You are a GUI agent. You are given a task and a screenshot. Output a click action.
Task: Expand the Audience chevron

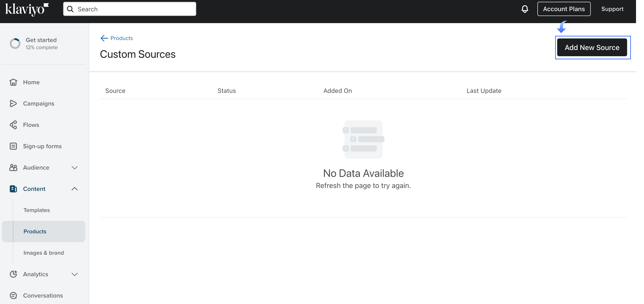[x=74, y=167]
